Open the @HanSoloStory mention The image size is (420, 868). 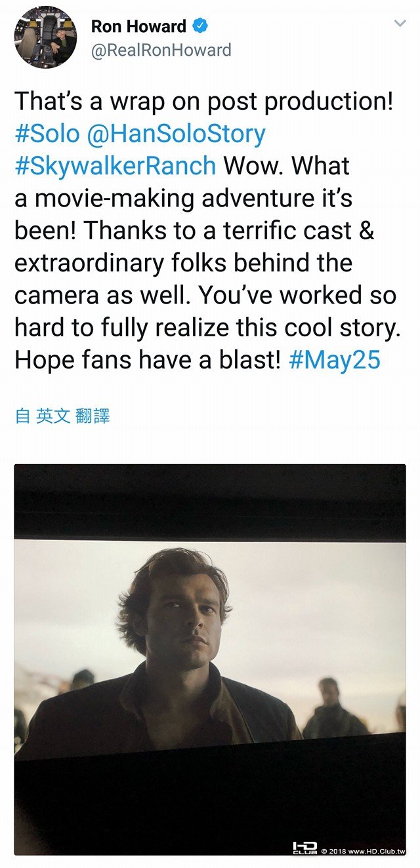(177, 134)
